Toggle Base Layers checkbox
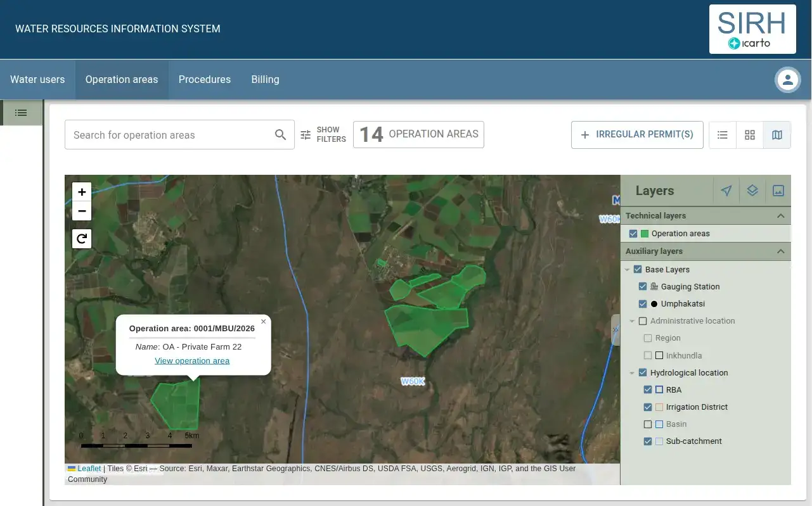The width and height of the screenshot is (812, 506). tap(638, 269)
